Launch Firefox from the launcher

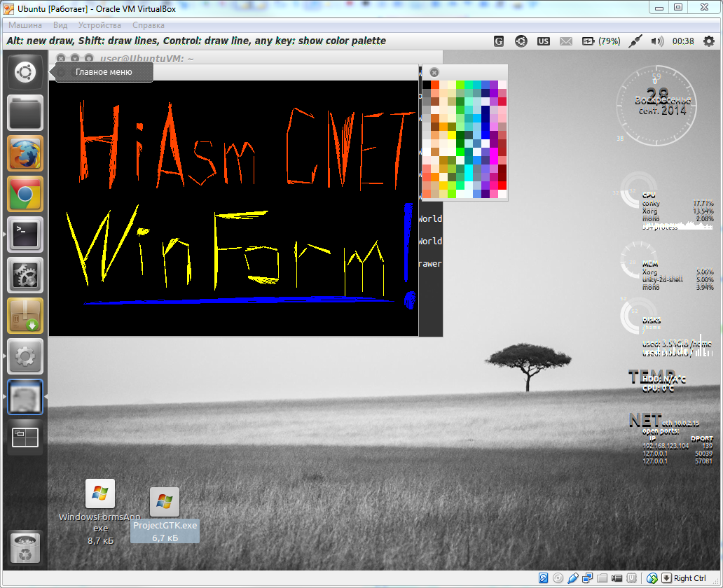tap(25, 153)
